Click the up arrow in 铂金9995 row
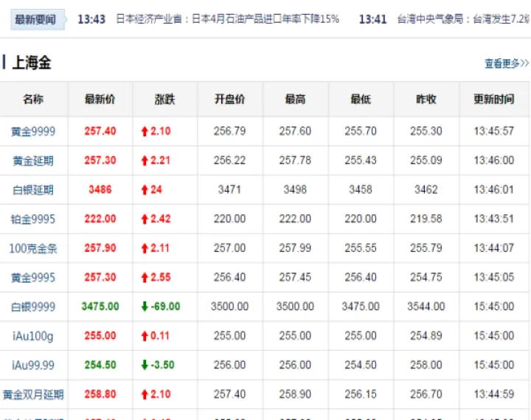Screen dimensions: 531x420 (145, 219)
